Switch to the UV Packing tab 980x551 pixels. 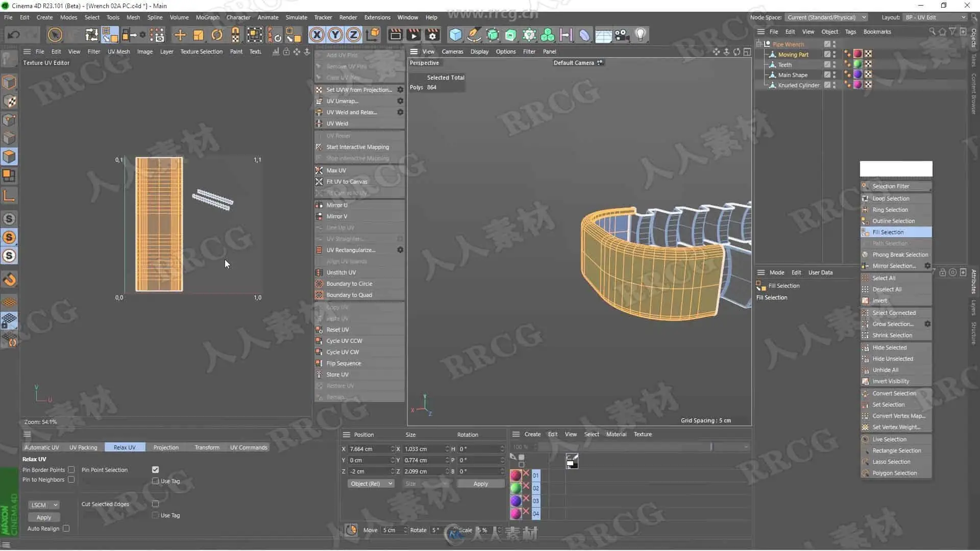(83, 447)
